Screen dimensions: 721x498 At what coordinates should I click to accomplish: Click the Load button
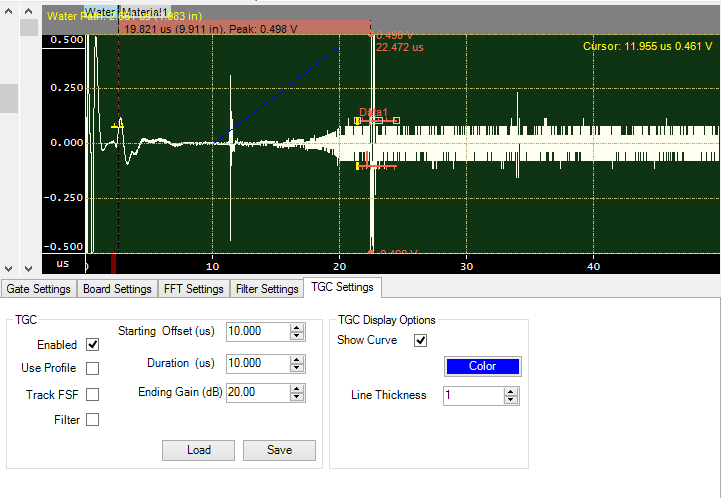pyautogui.click(x=199, y=450)
